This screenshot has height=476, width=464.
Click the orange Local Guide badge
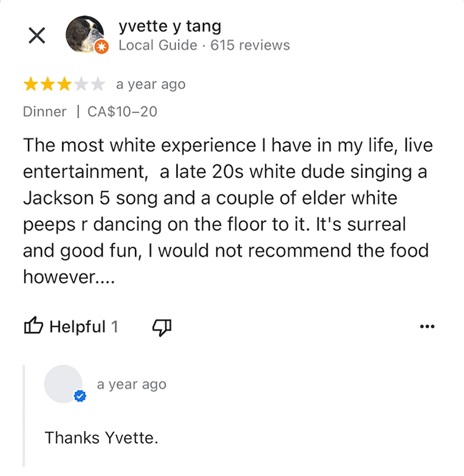click(102, 47)
